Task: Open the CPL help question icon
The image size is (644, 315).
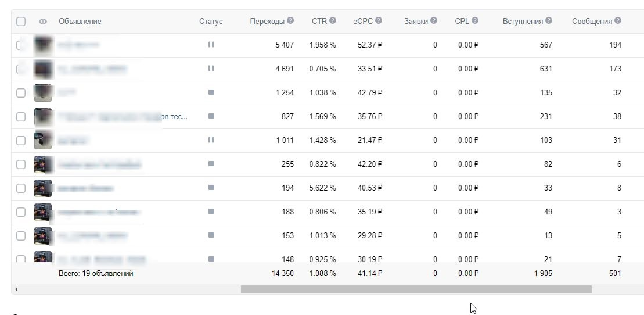Action: (x=475, y=20)
